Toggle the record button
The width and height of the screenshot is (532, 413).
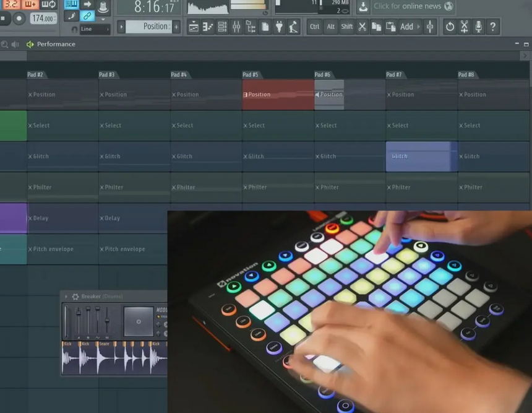tap(19, 19)
